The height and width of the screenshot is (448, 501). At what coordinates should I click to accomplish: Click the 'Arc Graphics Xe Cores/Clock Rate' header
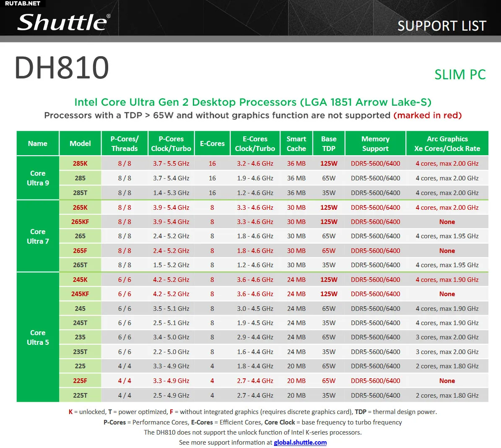[x=447, y=143]
